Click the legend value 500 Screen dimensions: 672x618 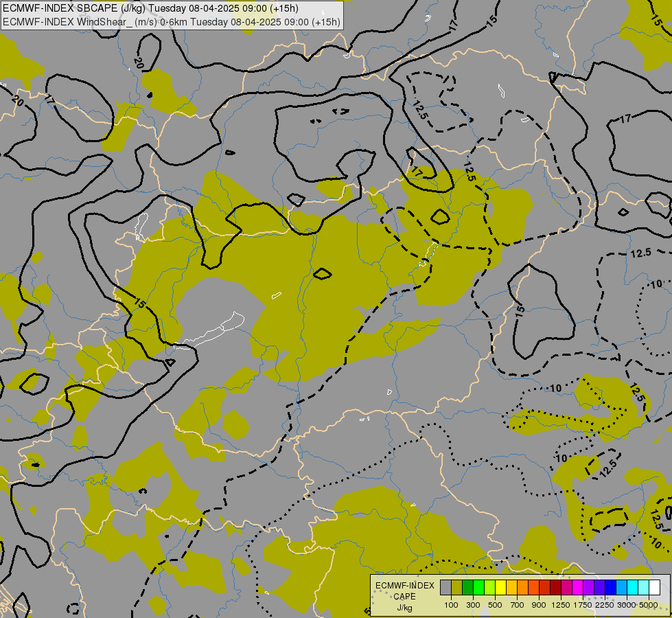click(495, 605)
